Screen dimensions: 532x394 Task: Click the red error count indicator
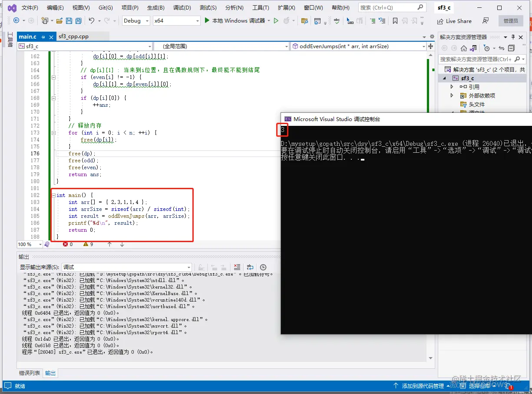pos(68,244)
